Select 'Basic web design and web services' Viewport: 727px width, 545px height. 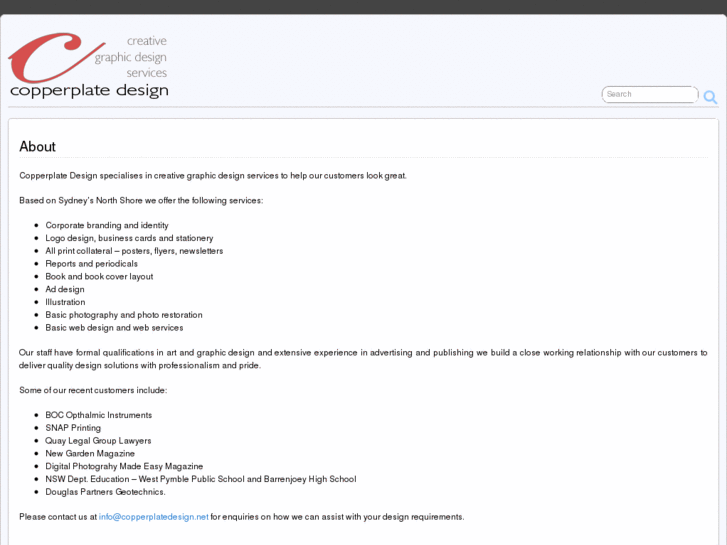point(114,328)
